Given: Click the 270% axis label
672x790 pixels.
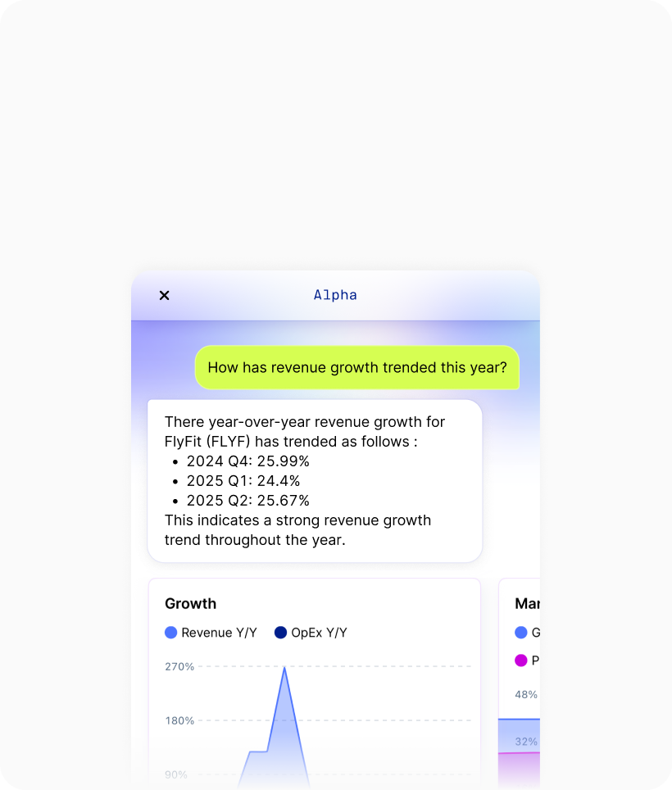Looking at the screenshot, I should point(179,667).
